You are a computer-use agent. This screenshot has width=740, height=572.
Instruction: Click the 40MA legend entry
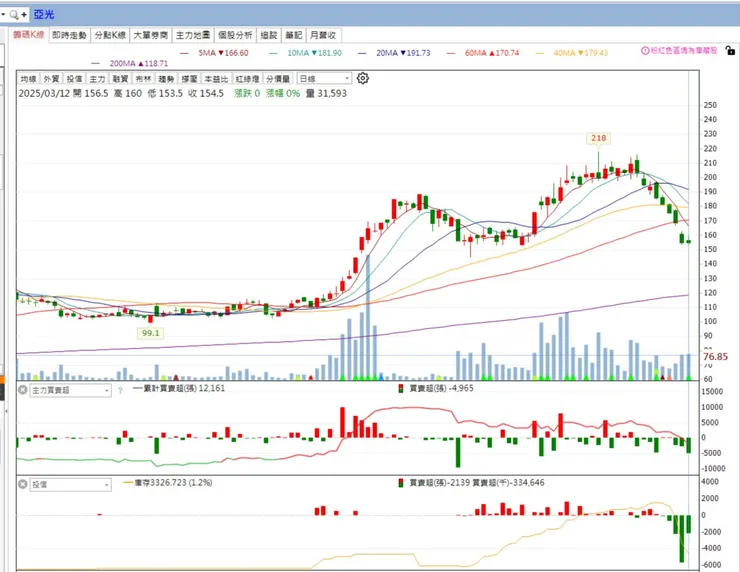[x=572, y=53]
